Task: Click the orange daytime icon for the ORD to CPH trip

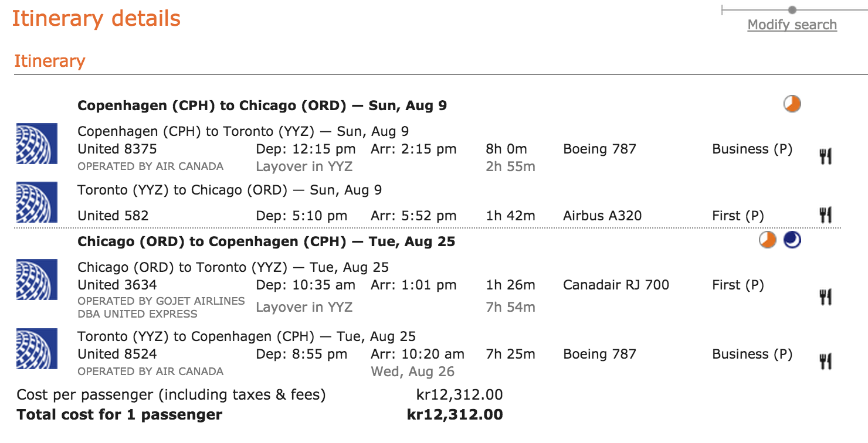Action: (768, 240)
